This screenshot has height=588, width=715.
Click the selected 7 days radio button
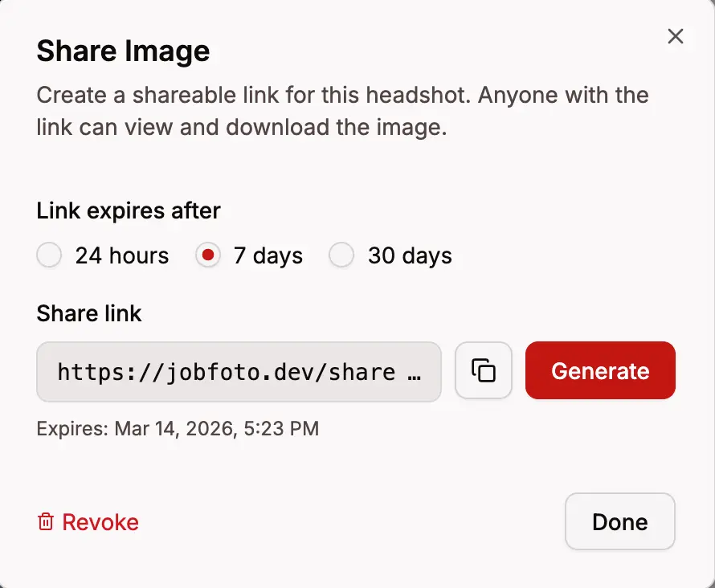click(208, 255)
